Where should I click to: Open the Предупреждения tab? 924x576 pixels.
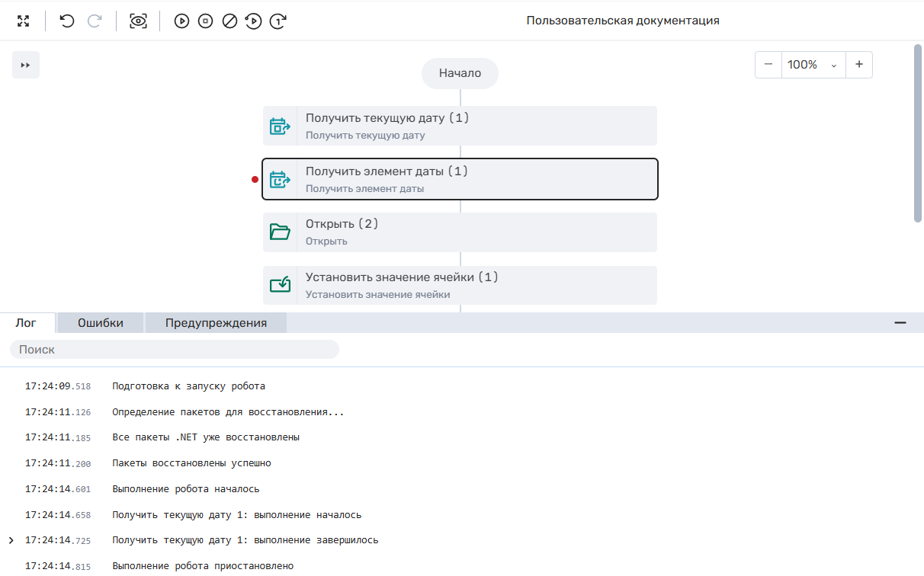pos(216,323)
